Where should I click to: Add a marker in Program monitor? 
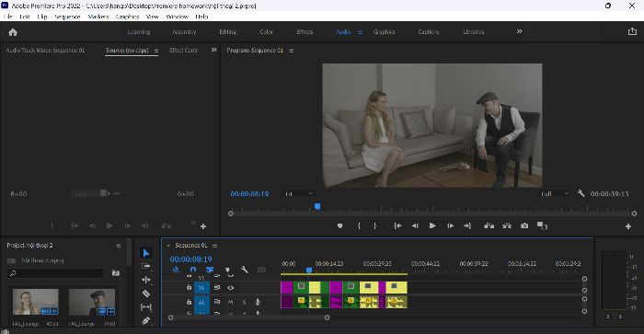(339, 226)
